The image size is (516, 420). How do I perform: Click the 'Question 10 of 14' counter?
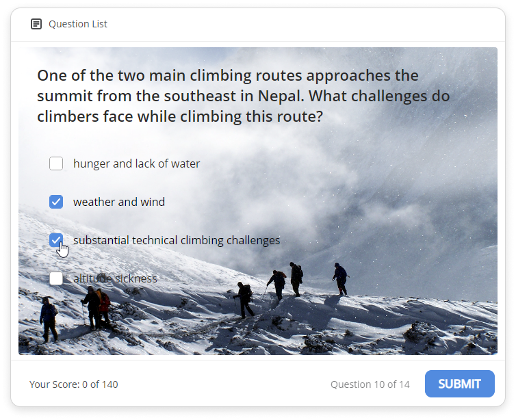coord(370,384)
